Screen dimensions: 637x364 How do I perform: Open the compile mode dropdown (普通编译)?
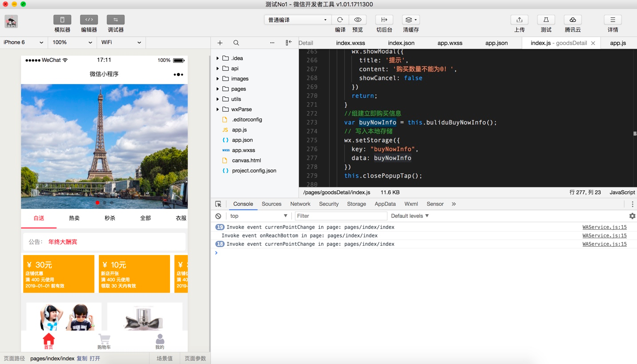click(298, 20)
